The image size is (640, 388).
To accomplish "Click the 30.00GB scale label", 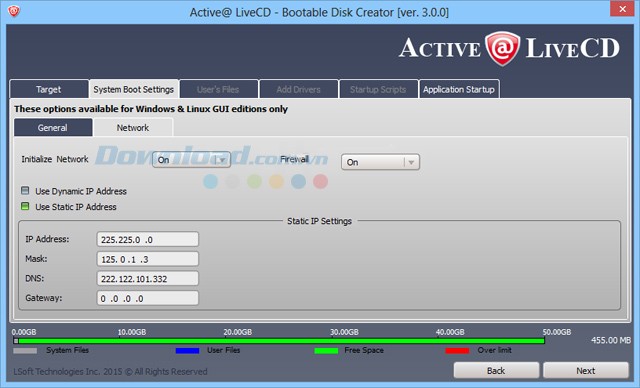I will point(344,332).
